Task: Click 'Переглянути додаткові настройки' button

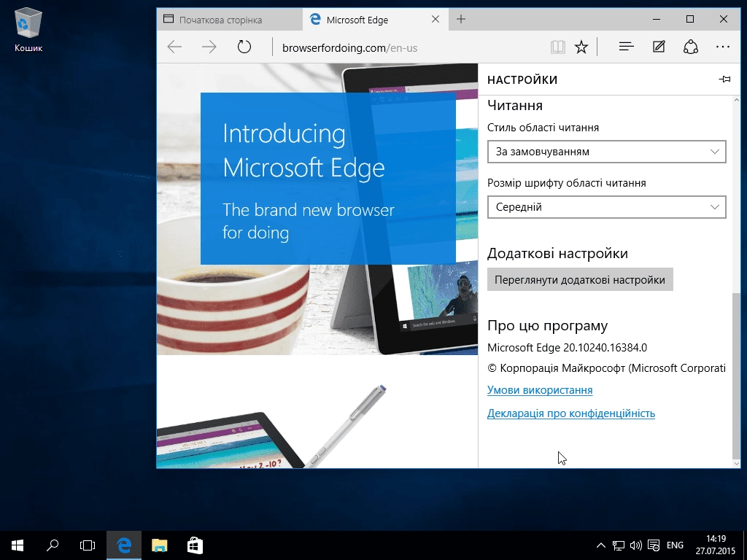Action: click(x=580, y=279)
